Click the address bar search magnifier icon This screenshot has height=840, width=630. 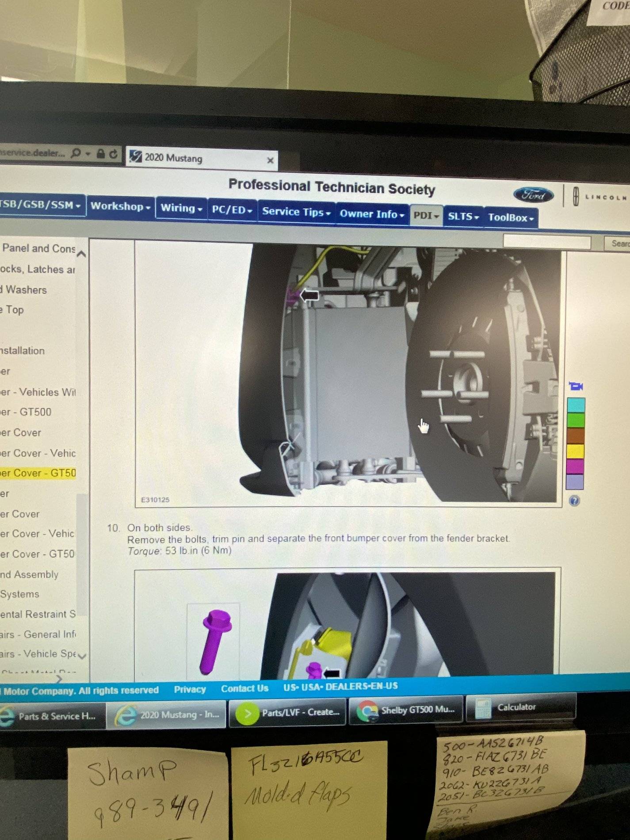coord(76,153)
